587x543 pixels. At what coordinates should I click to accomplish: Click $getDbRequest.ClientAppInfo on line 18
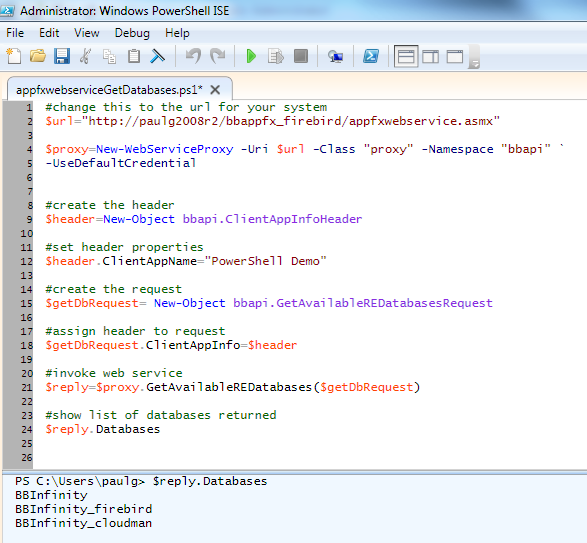[143, 345]
